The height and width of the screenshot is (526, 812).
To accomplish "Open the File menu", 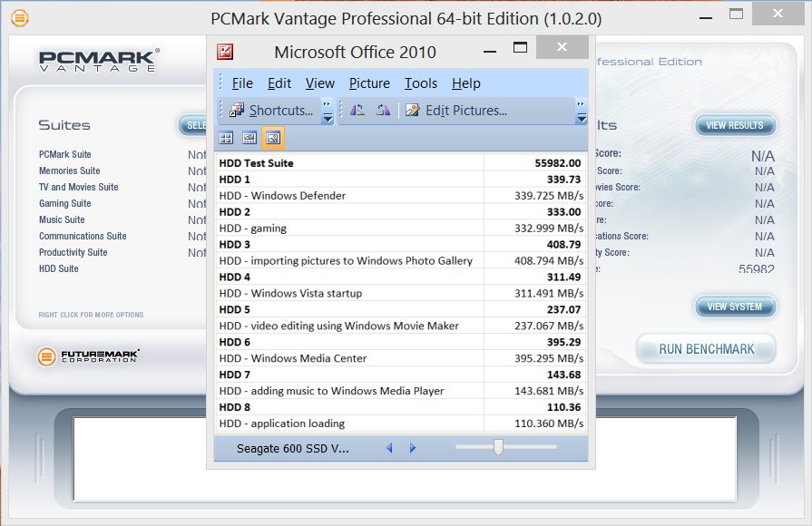I will tap(242, 83).
